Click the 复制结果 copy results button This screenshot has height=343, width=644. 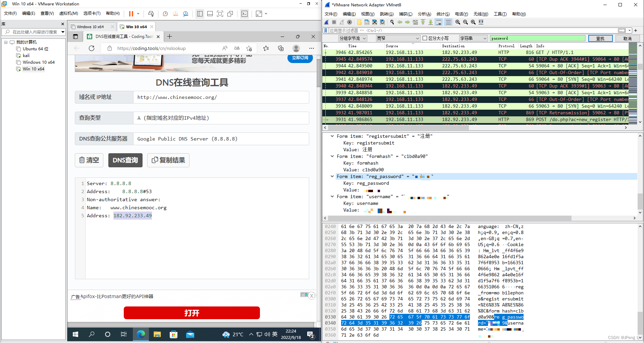coord(168,160)
